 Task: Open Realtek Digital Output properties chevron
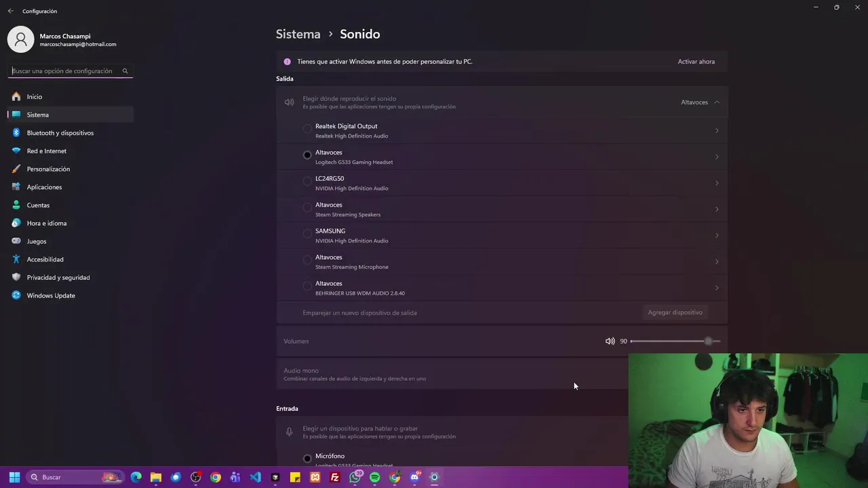(x=717, y=131)
